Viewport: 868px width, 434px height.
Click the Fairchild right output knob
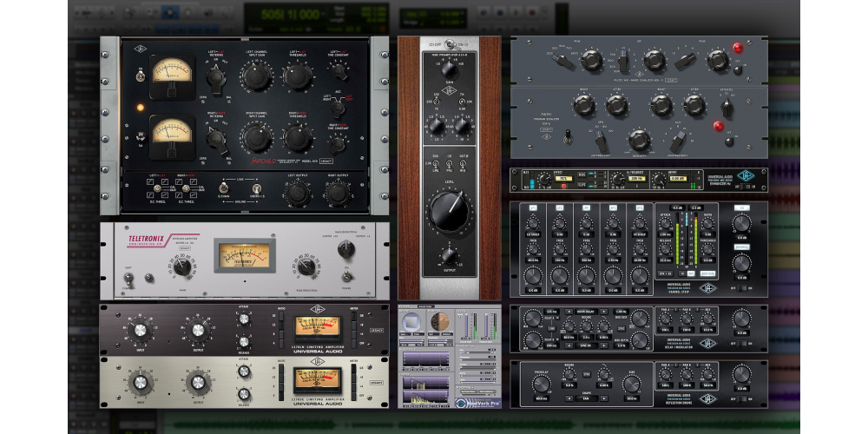pos(337,194)
